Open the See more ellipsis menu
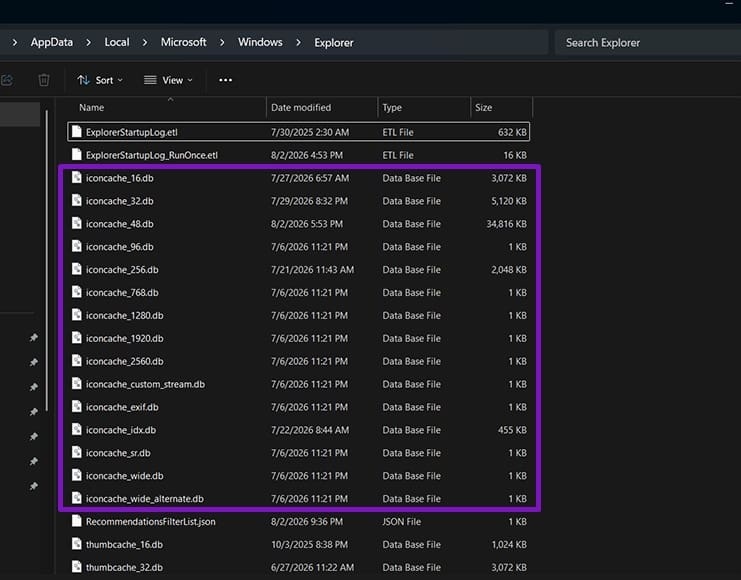The height and width of the screenshot is (580, 741). (x=225, y=80)
